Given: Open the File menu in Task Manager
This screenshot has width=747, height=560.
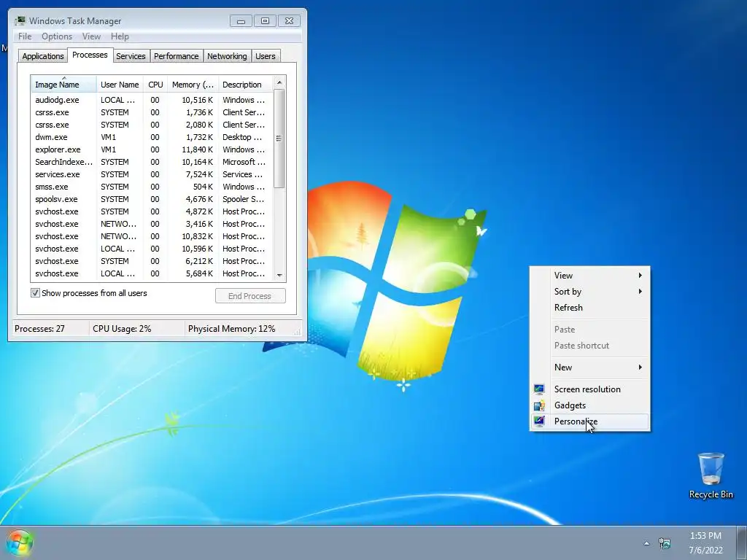Looking at the screenshot, I should (x=25, y=36).
